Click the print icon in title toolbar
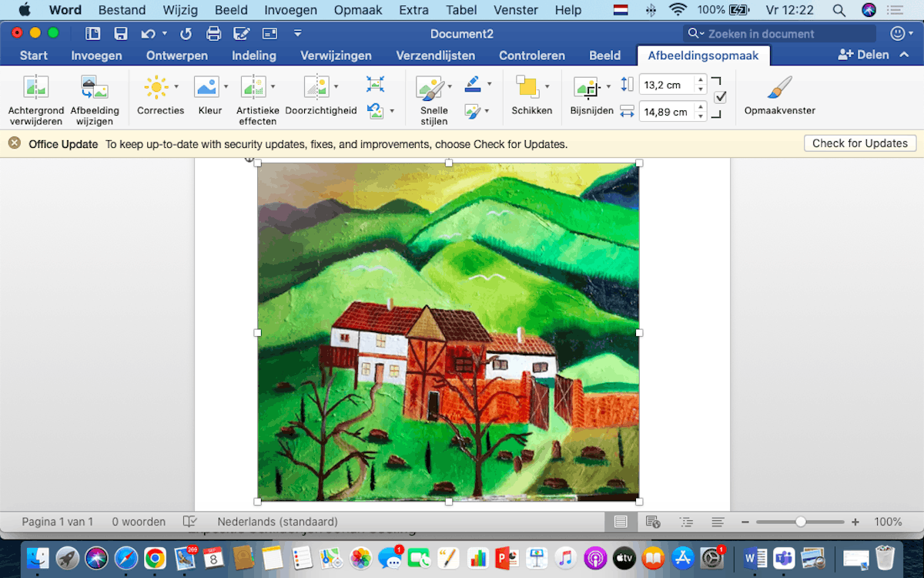 (x=213, y=34)
